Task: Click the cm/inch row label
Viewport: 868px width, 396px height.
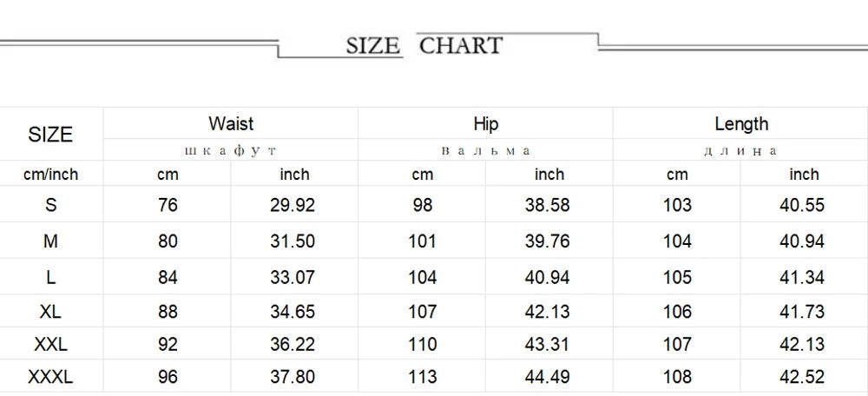Action: (x=51, y=175)
